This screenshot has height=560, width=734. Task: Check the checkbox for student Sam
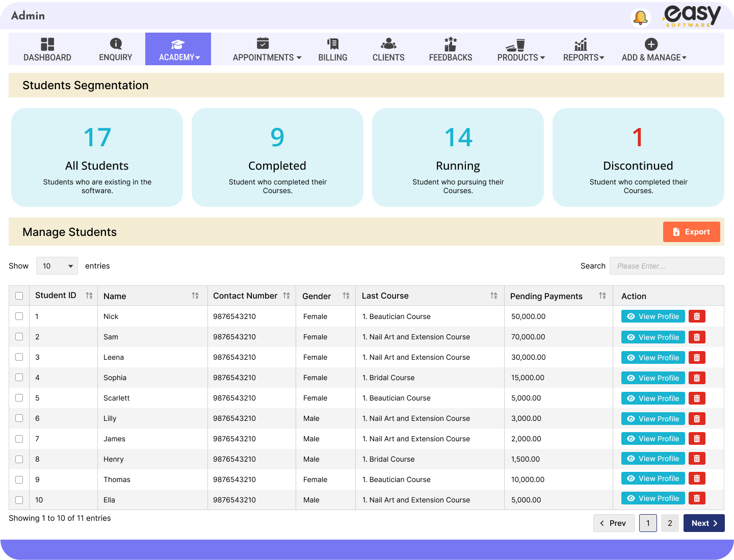point(19,337)
